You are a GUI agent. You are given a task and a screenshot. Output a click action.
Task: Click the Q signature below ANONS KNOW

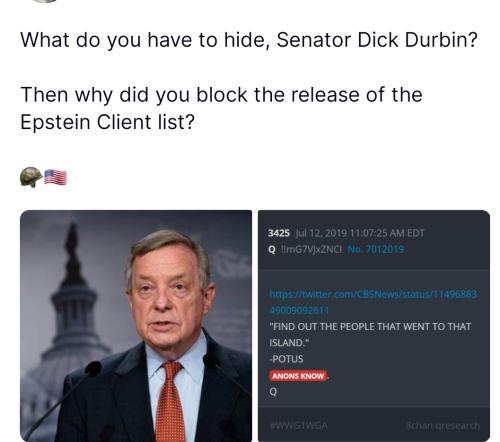[273, 392]
